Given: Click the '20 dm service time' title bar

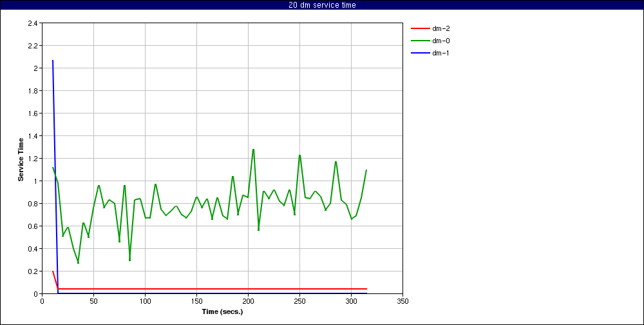Looking at the screenshot, I should point(322,5).
